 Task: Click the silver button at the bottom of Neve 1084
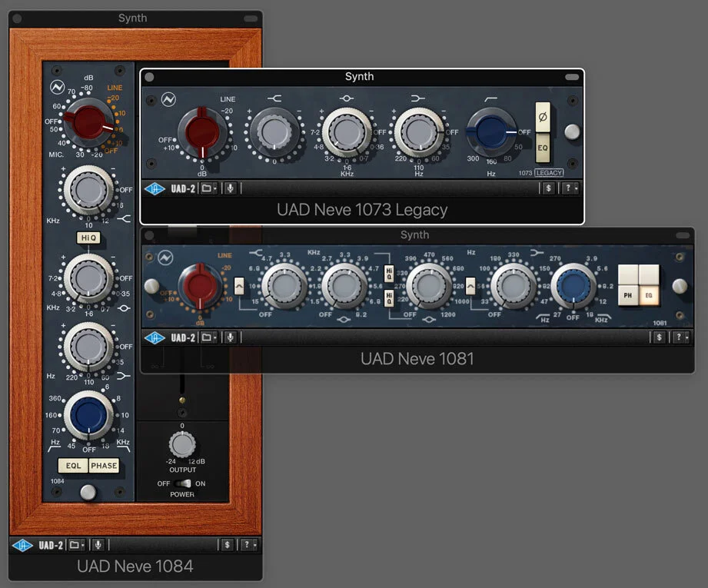tap(88, 492)
